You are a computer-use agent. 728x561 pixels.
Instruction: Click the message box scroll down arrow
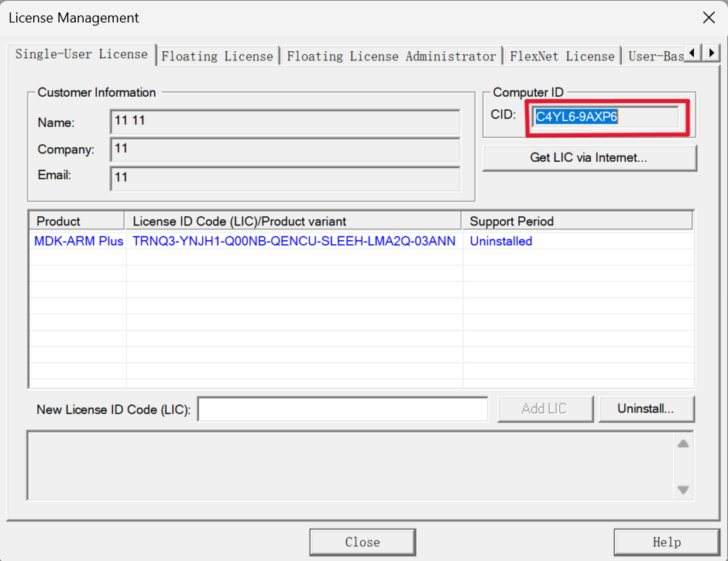click(x=683, y=490)
